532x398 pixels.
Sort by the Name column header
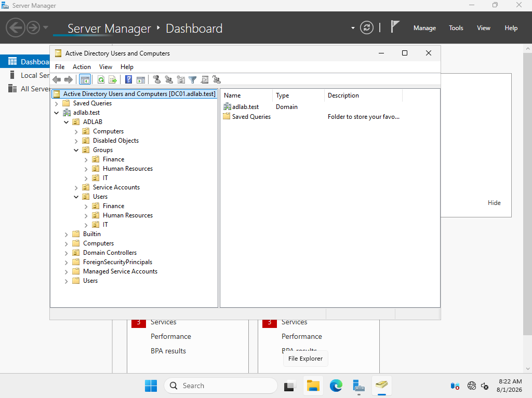click(247, 95)
